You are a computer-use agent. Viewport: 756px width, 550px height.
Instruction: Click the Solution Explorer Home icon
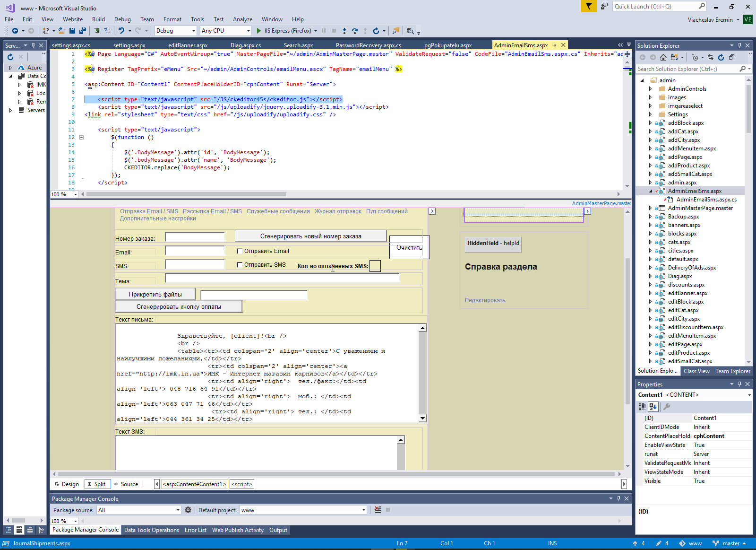(x=663, y=57)
